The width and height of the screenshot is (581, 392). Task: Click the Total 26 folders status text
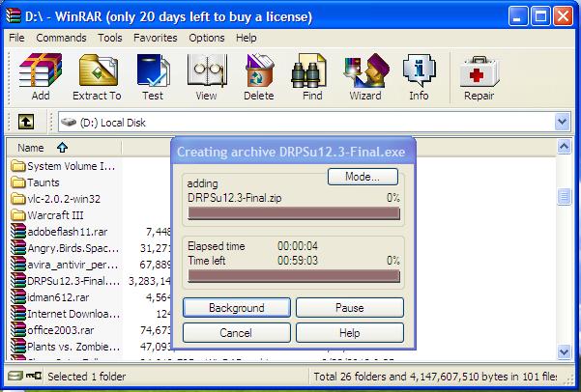click(x=435, y=377)
